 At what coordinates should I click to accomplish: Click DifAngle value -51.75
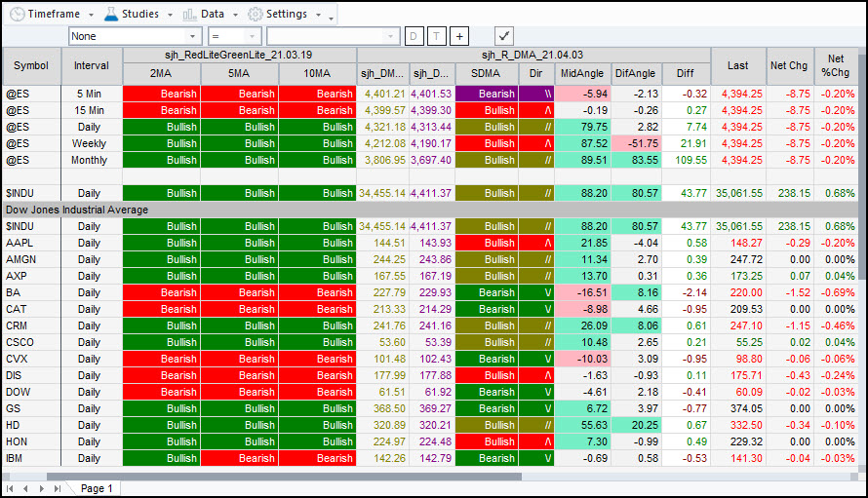pyautogui.click(x=636, y=143)
